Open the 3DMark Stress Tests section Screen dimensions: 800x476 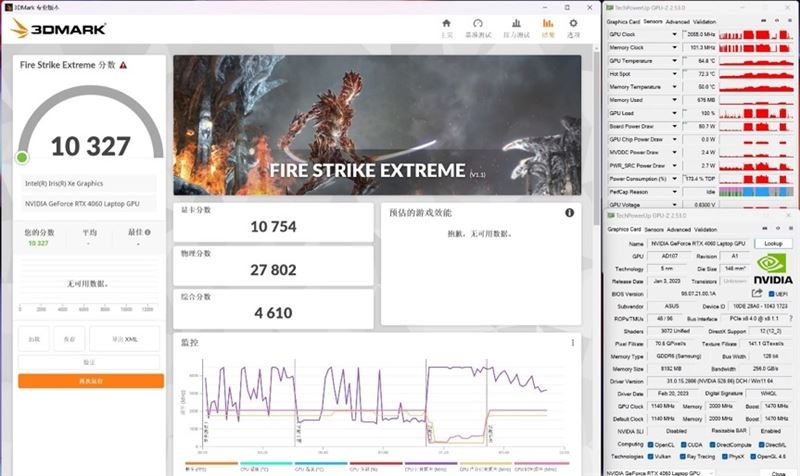click(516, 29)
